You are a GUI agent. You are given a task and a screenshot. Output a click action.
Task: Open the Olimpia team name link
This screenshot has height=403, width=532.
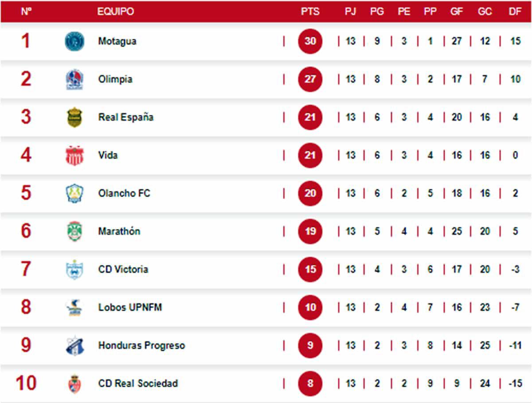115,79
